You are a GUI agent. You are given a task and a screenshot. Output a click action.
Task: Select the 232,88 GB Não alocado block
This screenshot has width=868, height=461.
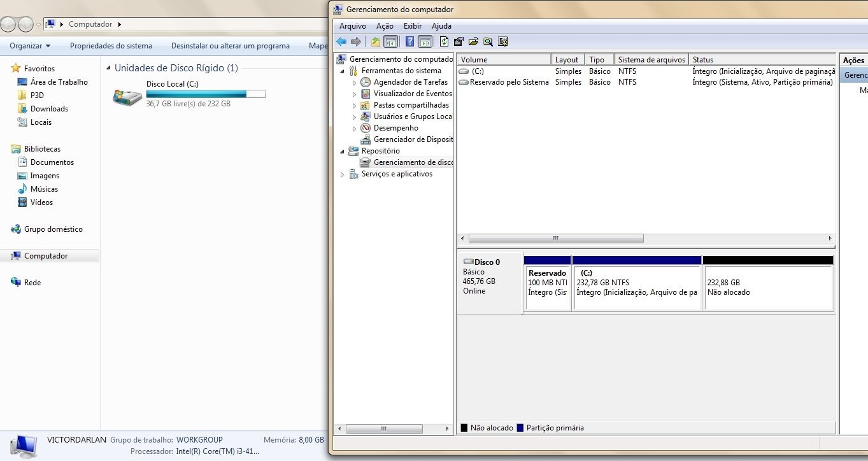[768, 283]
